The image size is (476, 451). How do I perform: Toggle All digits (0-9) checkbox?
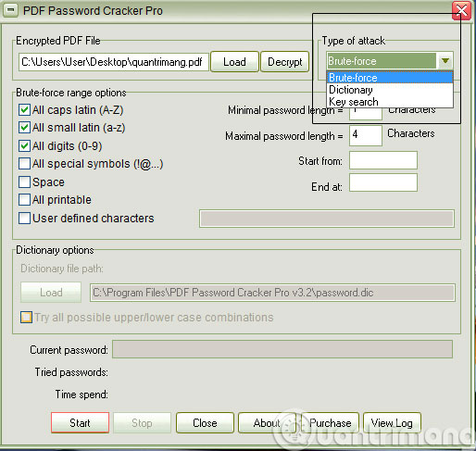click(24, 145)
